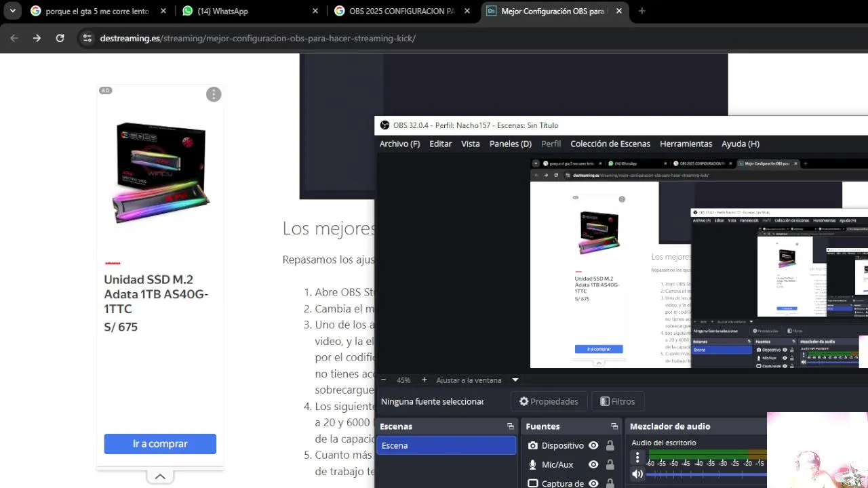Mute 'Audio del escritorio' speaker icon
868x488 pixels.
pyautogui.click(x=637, y=474)
